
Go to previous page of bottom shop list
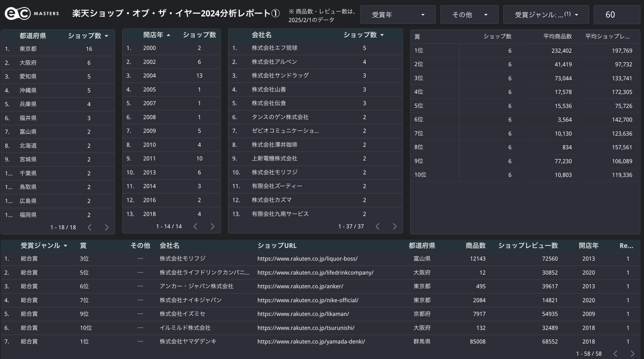pos(616,354)
